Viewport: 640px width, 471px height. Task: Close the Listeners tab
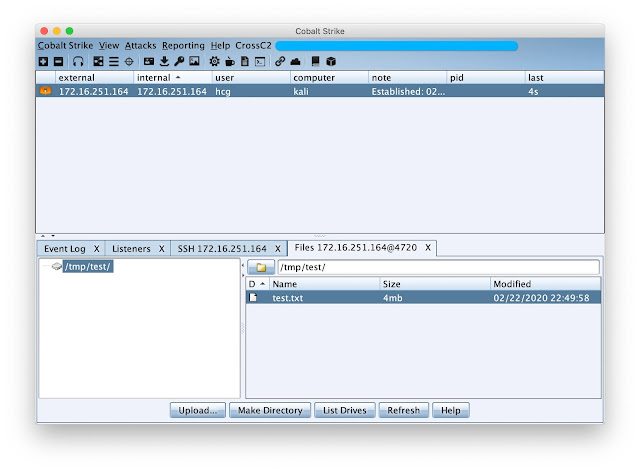pos(162,249)
